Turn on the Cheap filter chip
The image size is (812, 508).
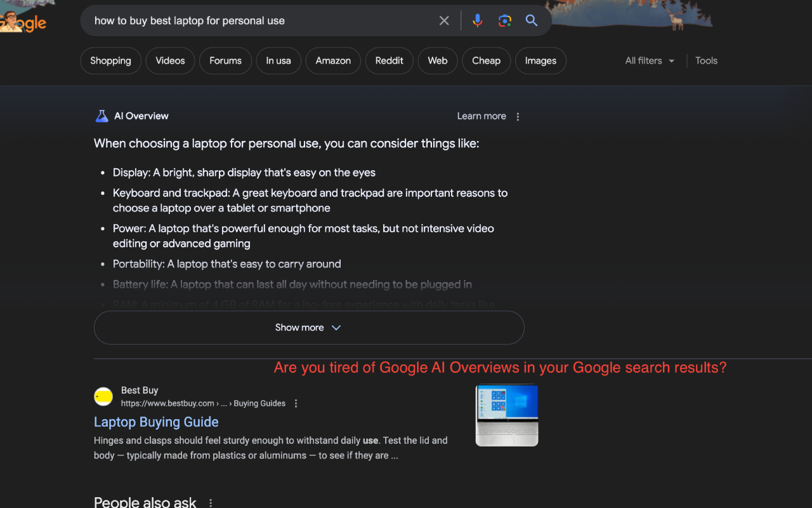(486, 60)
